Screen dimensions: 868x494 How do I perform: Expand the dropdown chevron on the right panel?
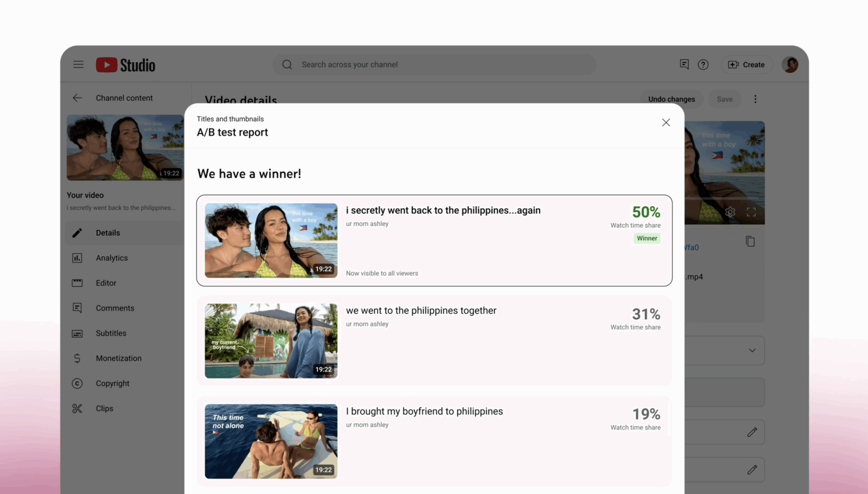tap(752, 350)
